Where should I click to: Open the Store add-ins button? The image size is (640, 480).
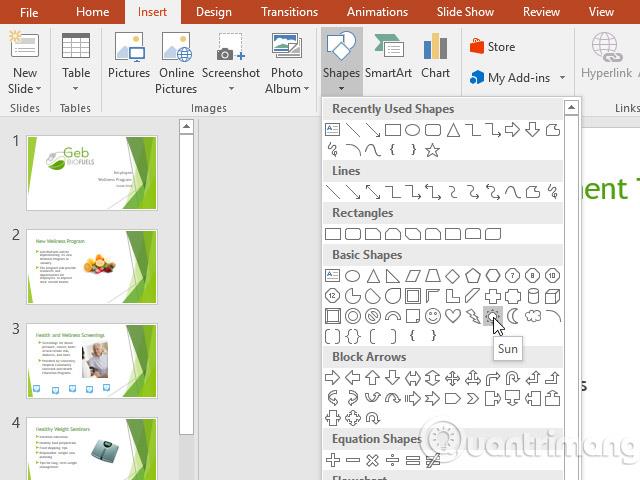pyautogui.click(x=492, y=47)
